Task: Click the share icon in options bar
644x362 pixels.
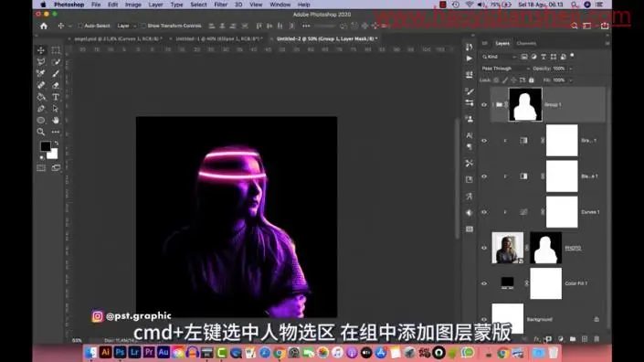Action: (x=605, y=26)
